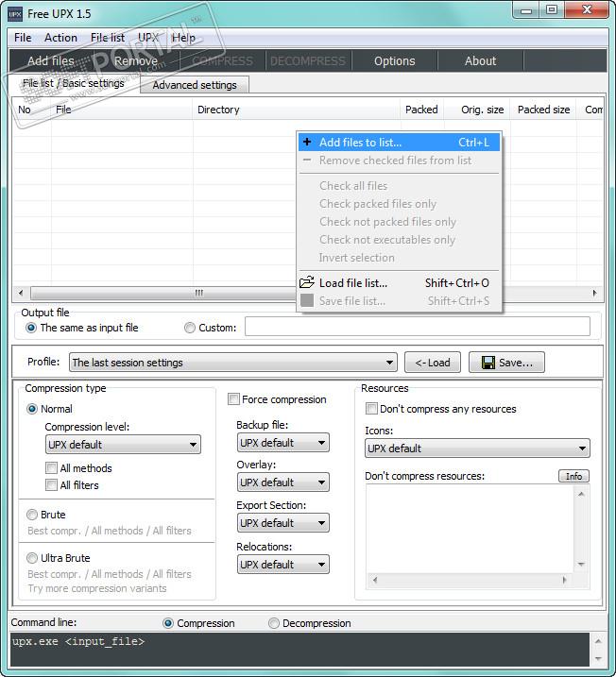Click the down arrow of command line scrollbar
The height and width of the screenshot is (677, 616).
(x=598, y=658)
